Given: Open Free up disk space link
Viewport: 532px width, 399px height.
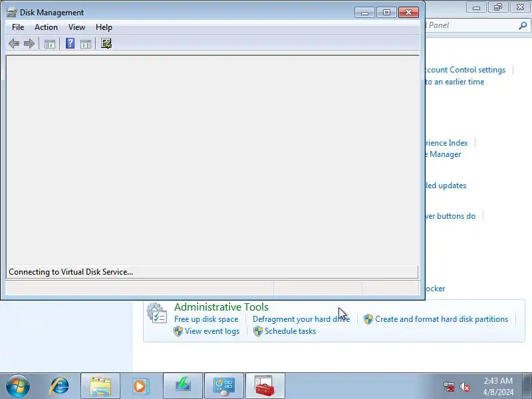Looking at the screenshot, I should 206,319.
